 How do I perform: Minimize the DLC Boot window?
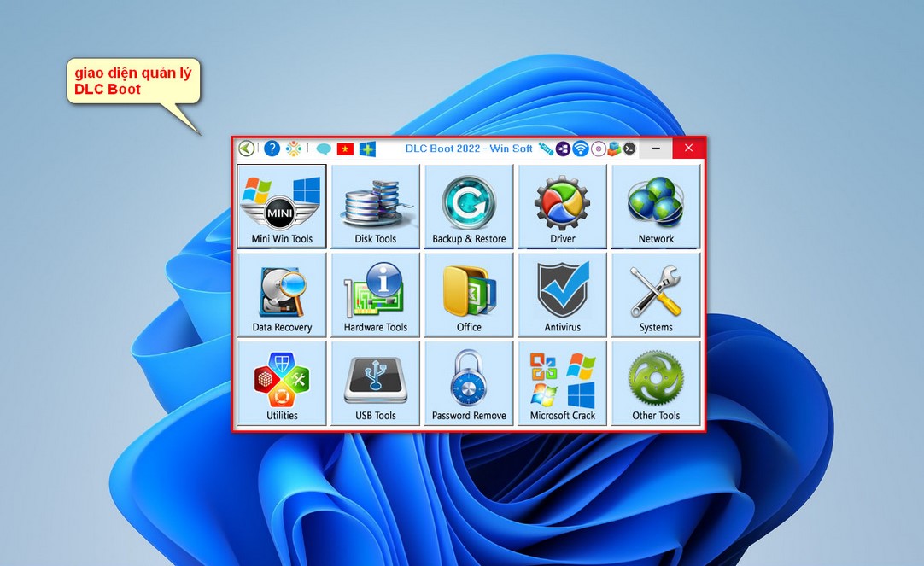tap(656, 149)
